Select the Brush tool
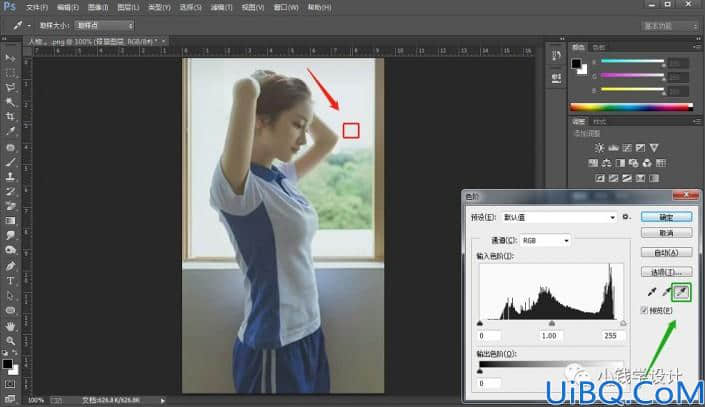This screenshot has height=407, width=705. (x=10, y=162)
